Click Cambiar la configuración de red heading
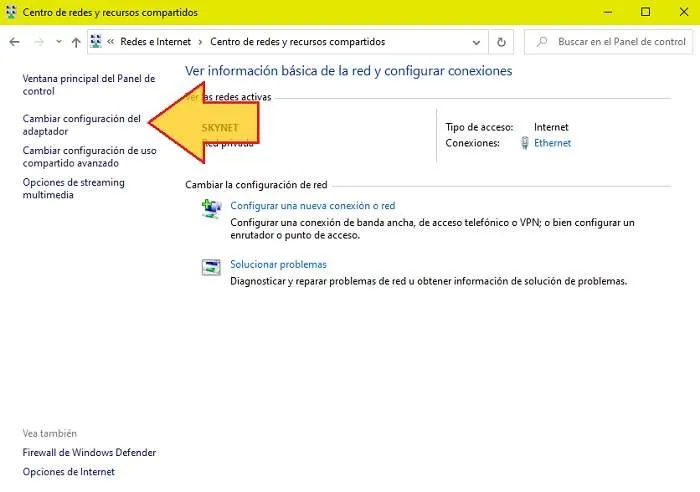 pyautogui.click(x=256, y=184)
